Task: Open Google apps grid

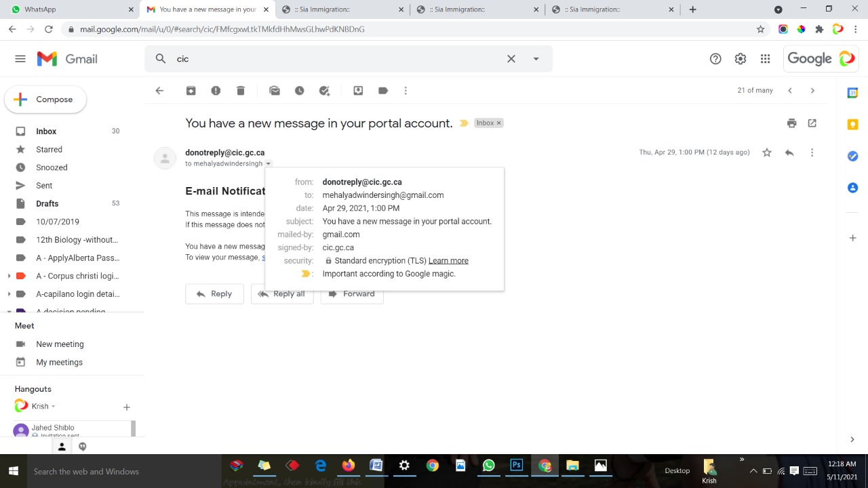Action: (766, 59)
